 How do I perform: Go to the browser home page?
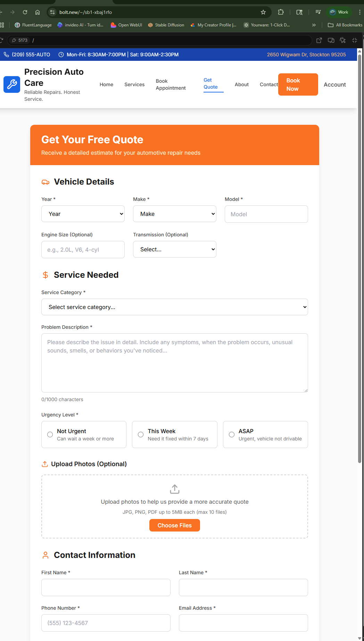(x=38, y=12)
